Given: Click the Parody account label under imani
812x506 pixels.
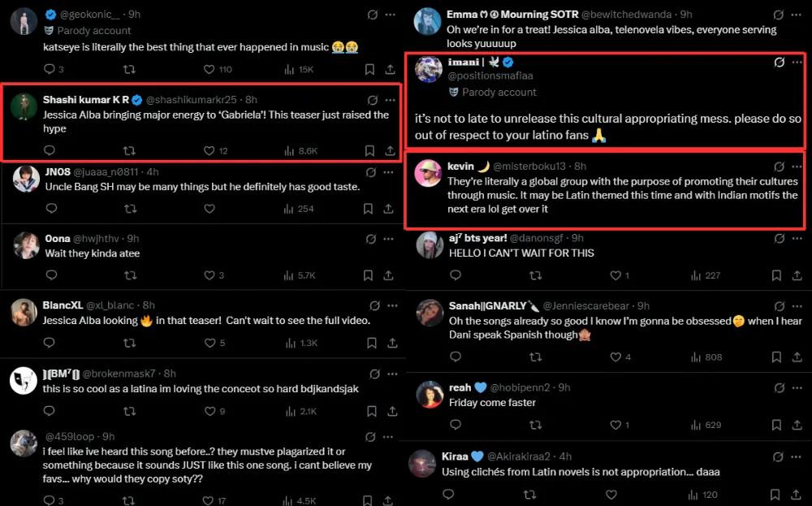Looking at the screenshot, I should 499,93.
